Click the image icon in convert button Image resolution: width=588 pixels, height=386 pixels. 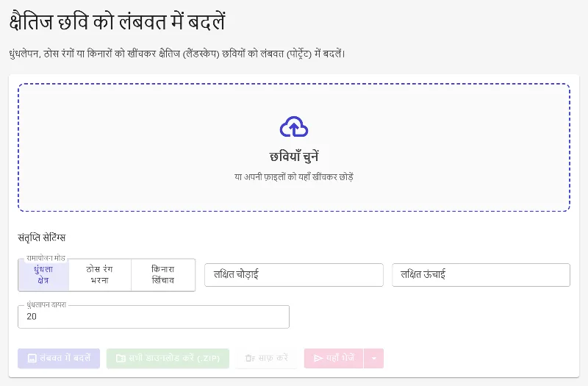click(x=32, y=358)
